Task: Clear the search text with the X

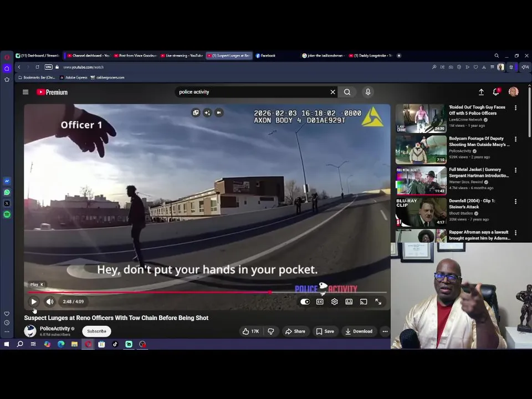Action: 333,92
